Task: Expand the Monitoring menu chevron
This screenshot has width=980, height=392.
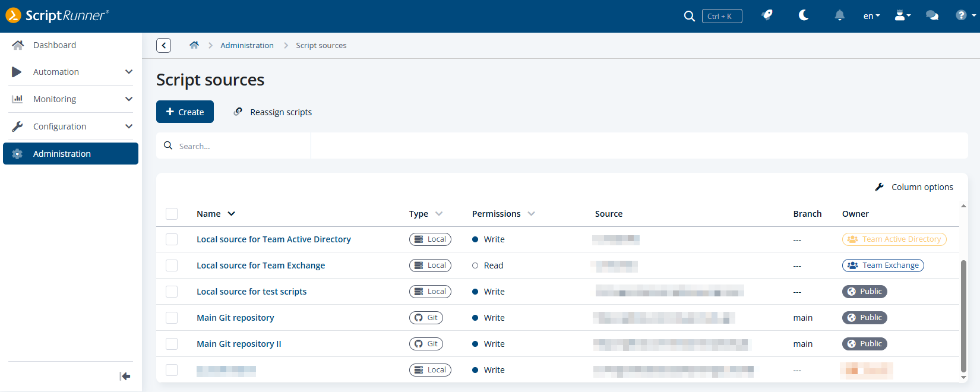Action: click(129, 99)
